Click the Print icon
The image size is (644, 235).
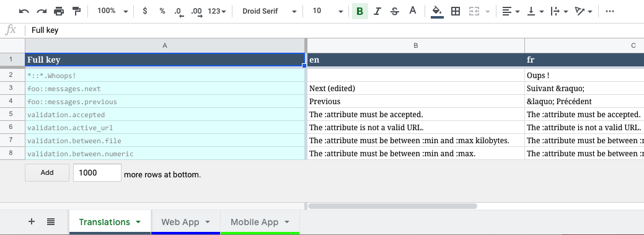click(x=59, y=12)
